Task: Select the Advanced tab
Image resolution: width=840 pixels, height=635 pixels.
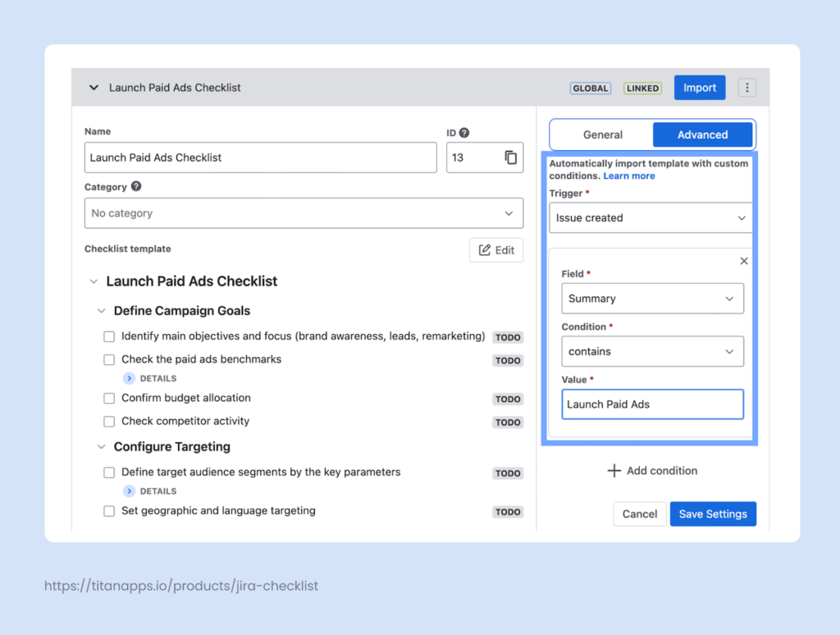Action: click(x=702, y=135)
